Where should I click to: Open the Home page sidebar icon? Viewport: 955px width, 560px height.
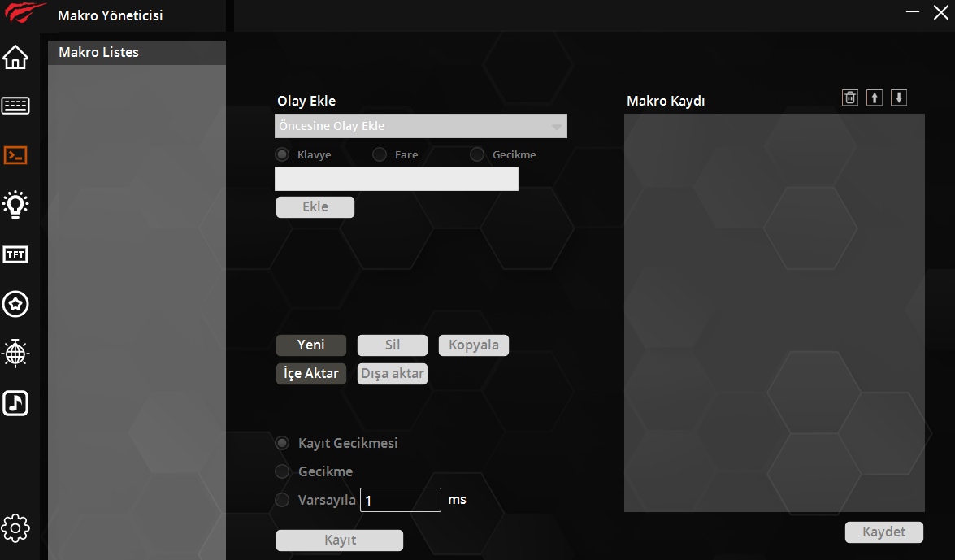coord(15,57)
